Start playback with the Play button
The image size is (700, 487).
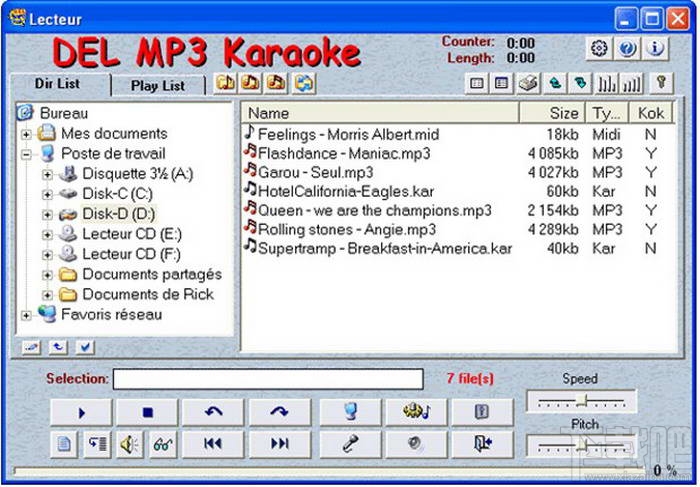pyautogui.click(x=81, y=412)
